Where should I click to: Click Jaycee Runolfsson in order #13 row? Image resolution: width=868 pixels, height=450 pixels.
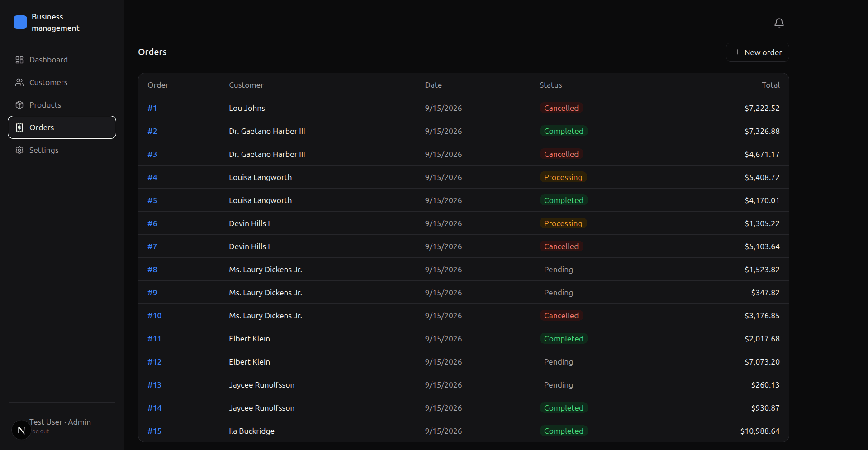coord(261,385)
